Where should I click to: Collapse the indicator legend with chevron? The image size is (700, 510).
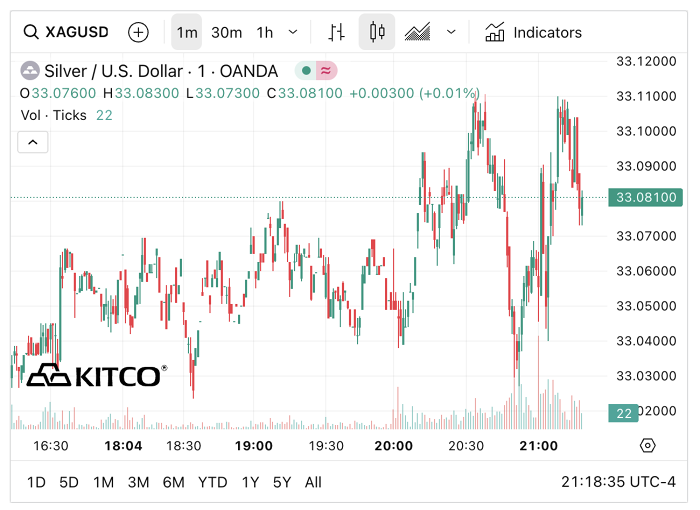[33, 142]
